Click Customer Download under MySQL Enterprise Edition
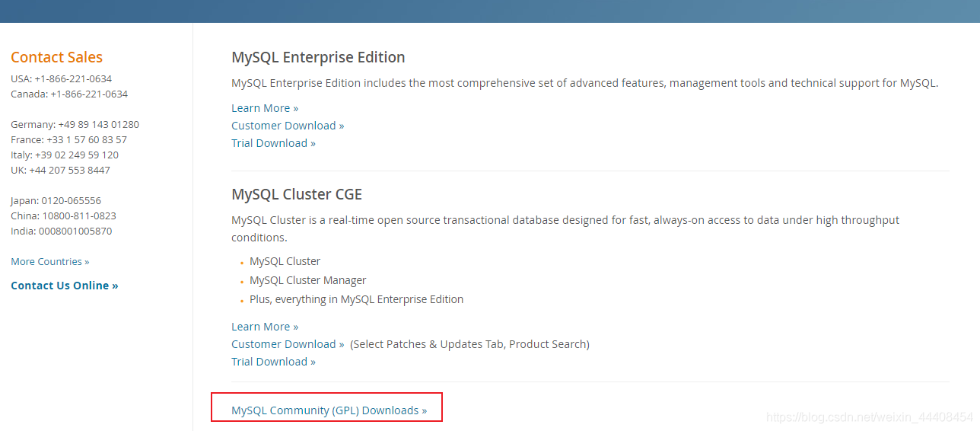This screenshot has height=431, width=980. 288,126
